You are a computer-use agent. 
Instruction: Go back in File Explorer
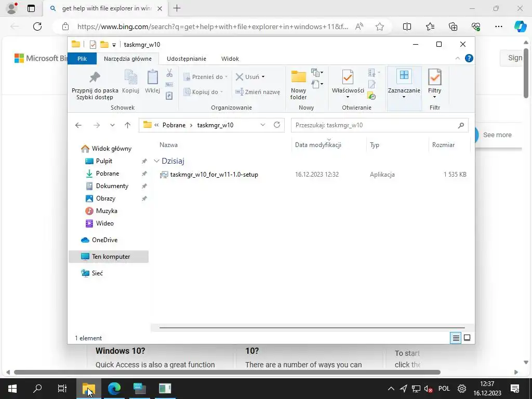point(78,125)
